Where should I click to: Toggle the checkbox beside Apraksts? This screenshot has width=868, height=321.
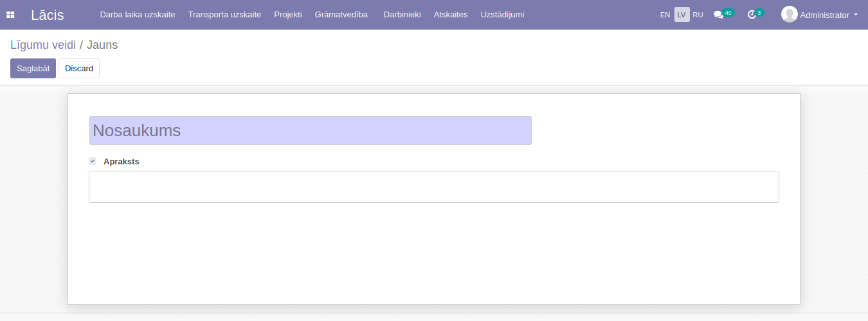(x=93, y=161)
